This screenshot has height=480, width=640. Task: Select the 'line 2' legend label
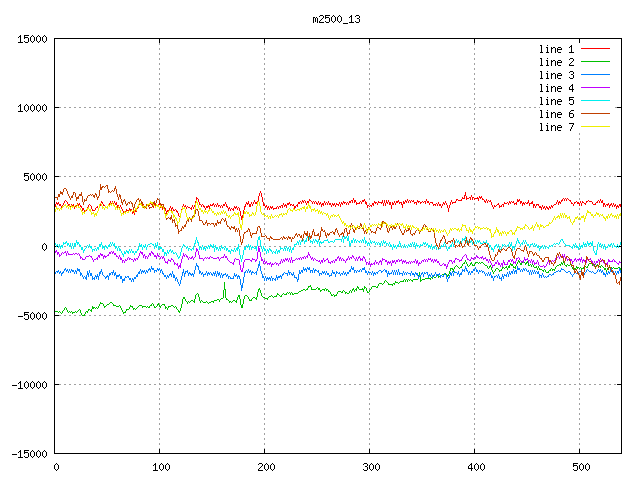point(557,62)
